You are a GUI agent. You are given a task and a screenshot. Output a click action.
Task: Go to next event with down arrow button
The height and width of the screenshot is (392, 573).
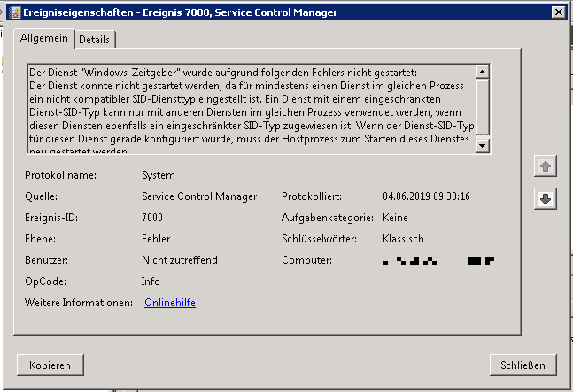click(x=546, y=199)
